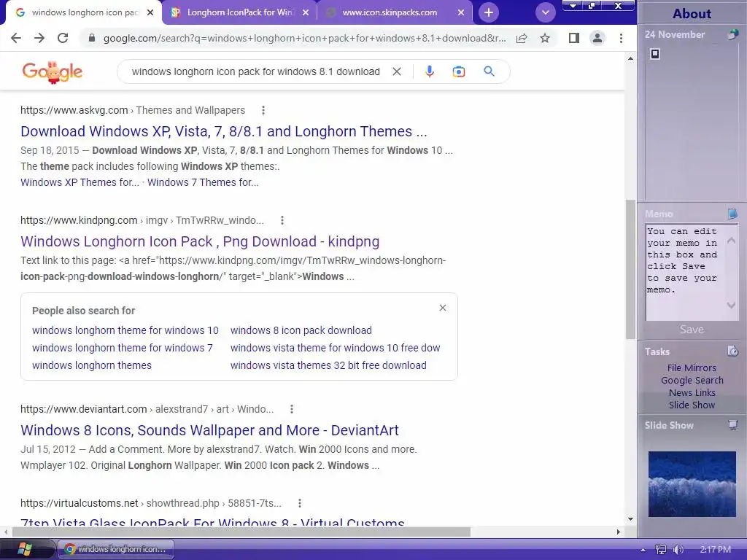Click the Windows Start button
Viewport: 747px width, 560px height.
click(x=24, y=549)
